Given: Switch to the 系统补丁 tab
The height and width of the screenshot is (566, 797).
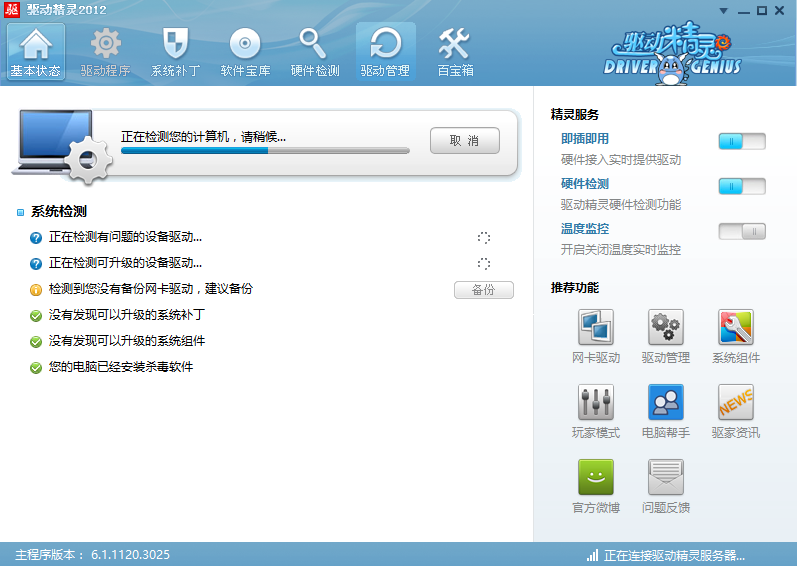Looking at the screenshot, I should point(175,51).
